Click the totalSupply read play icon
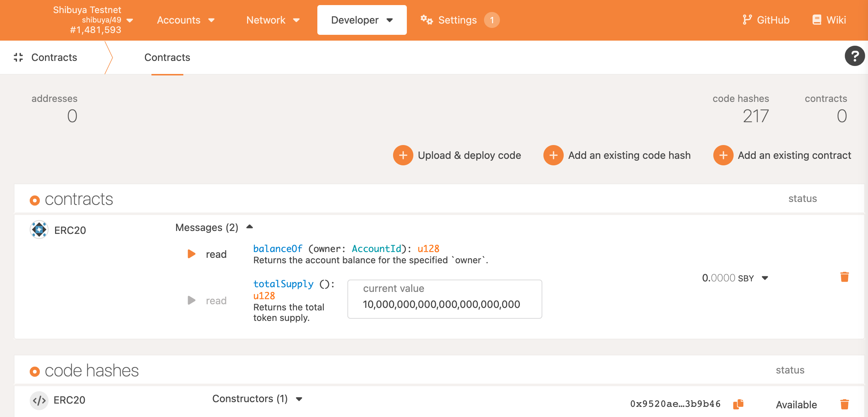Viewport: 868px width, 417px height. point(192,300)
